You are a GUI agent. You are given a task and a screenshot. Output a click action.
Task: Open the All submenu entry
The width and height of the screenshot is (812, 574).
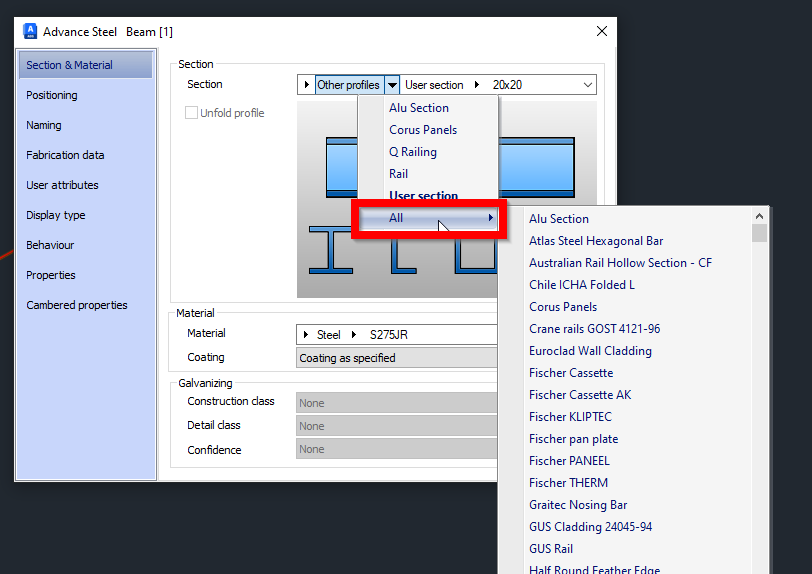click(428, 218)
